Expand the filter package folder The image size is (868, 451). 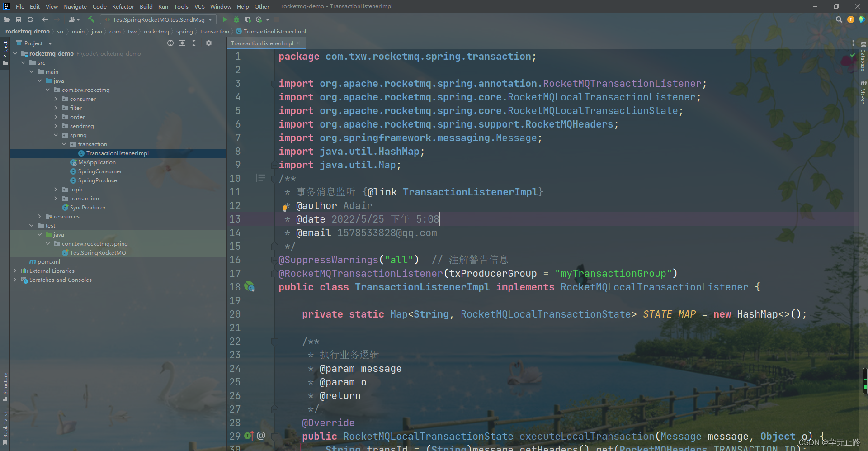56,108
